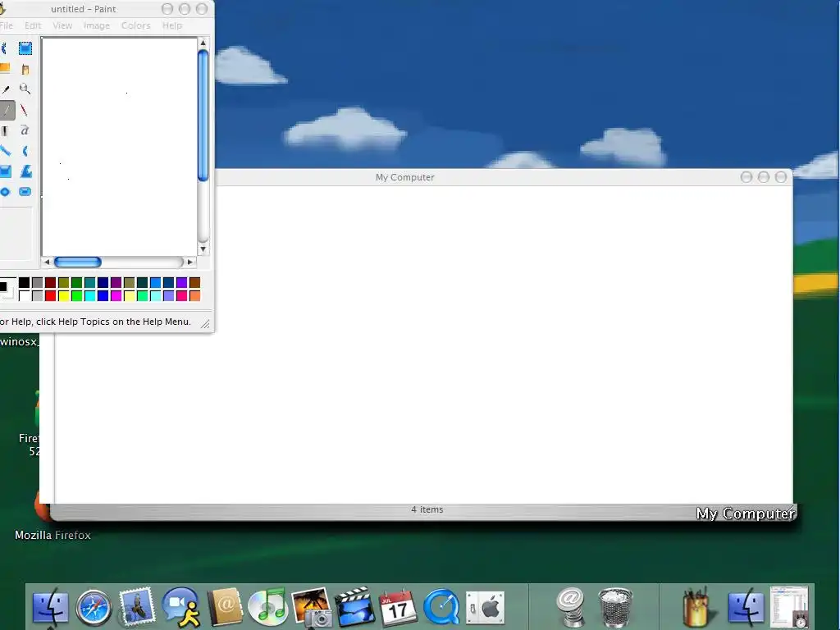840x630 pixels.
Task: Click the blue vertical scrollbar thumb
Action: point(203,115)
